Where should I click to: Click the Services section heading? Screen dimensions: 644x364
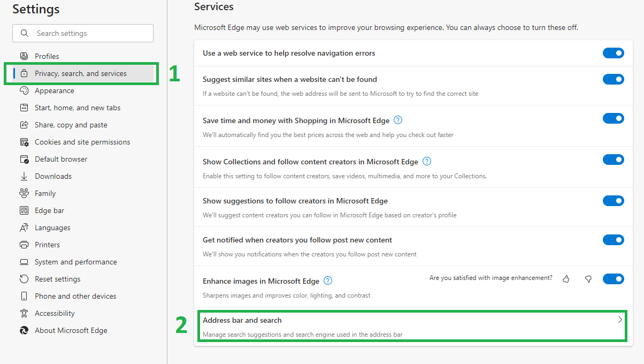click(x=214, y=7)
